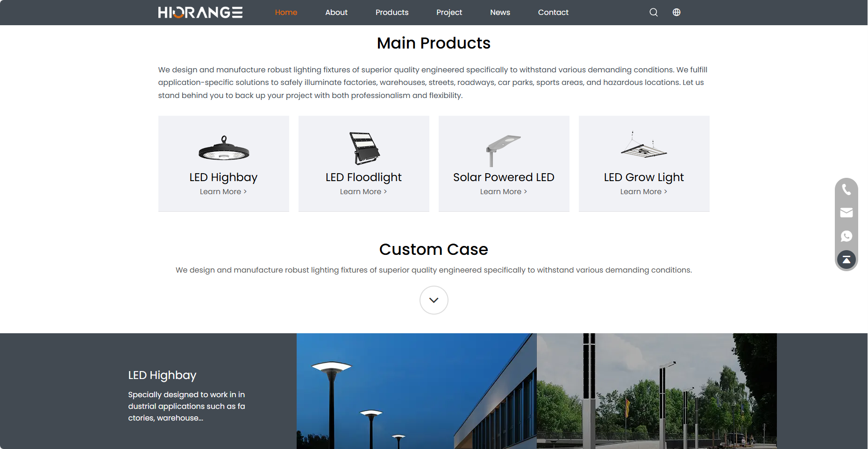Image resolution: width=868 pixels, height=449 pixels.
Task: Select the News navigation item
Action: pyautogui.click(x=500, y=13)
